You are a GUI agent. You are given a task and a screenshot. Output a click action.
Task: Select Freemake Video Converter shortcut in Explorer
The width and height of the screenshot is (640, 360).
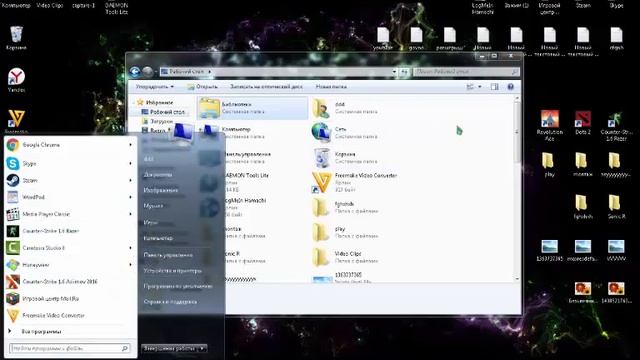coord(355,182)
